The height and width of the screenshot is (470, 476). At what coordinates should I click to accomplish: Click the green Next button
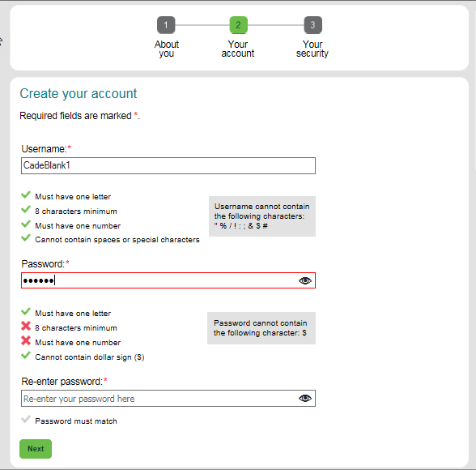coord(36,449)
